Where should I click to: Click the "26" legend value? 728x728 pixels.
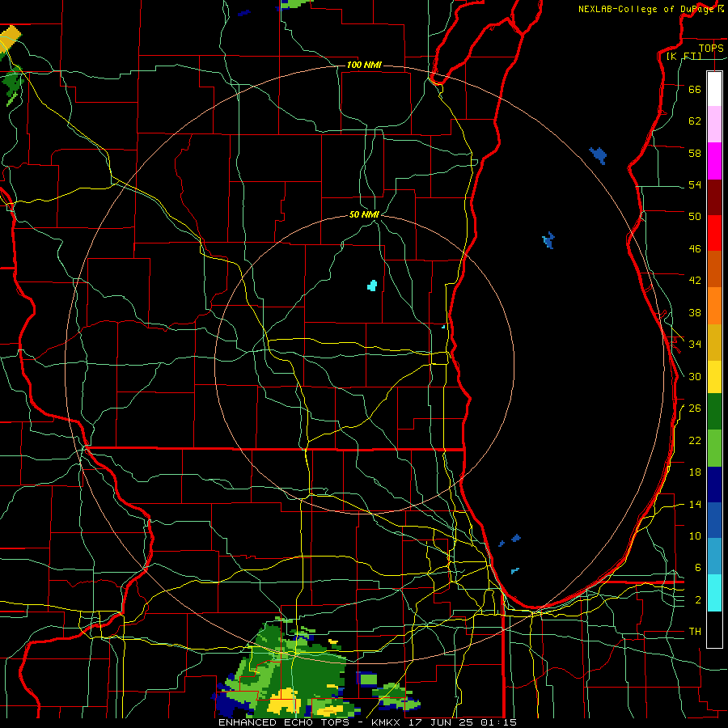pyautogui.click(x=695, y=408)
